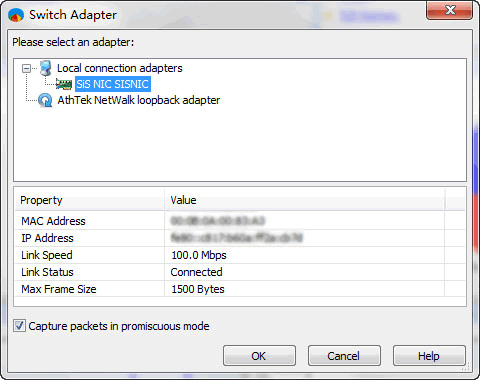Click the Switch Adapter title bar icon
Viewport: 480px width, 380px height.
coord(16,15)
